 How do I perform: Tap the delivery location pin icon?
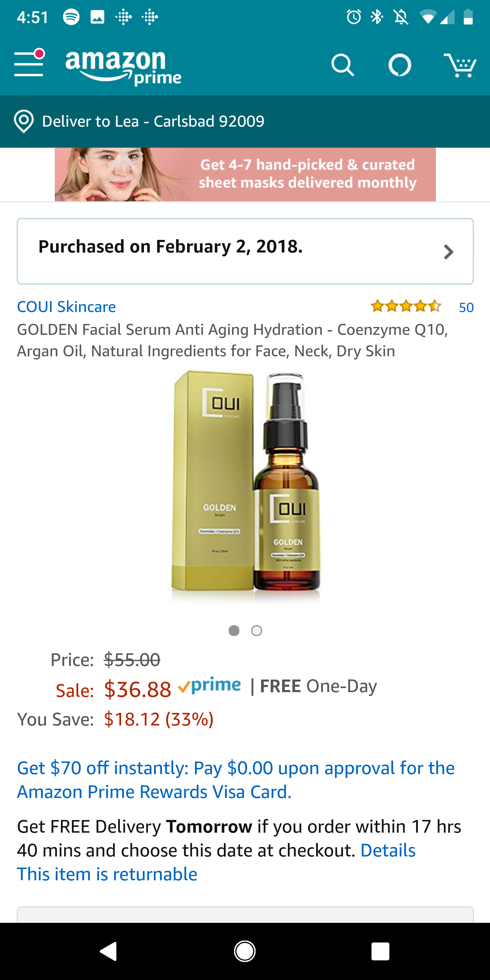pyautogui.click(x=23, y=121)
